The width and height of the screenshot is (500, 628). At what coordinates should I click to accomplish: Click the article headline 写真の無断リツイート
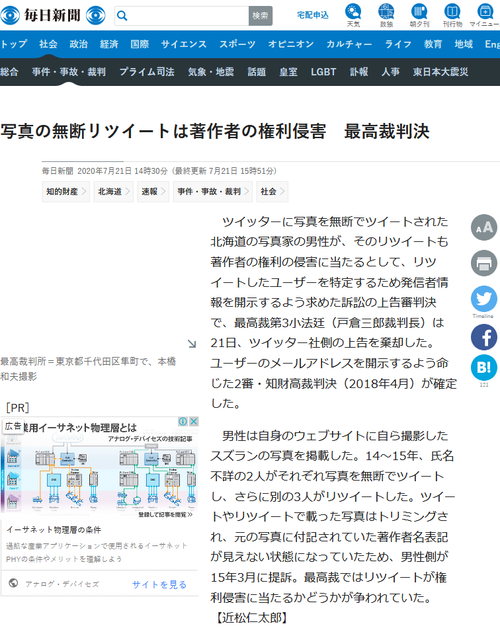pos(215,131)
